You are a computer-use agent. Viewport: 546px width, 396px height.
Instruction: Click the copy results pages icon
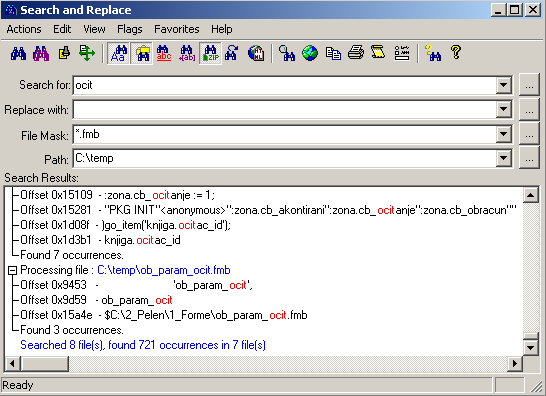click(x=333, y=54)
